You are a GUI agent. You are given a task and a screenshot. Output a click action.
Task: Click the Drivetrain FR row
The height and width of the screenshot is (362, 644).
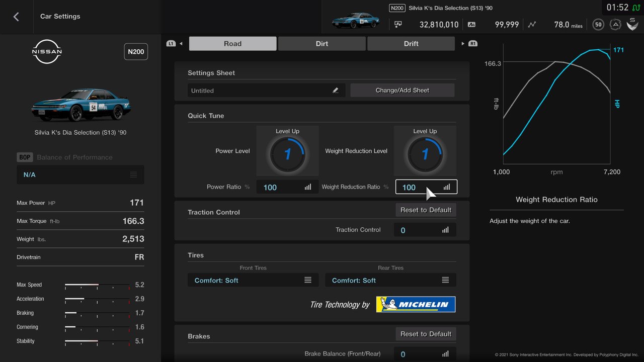(80, 257)
